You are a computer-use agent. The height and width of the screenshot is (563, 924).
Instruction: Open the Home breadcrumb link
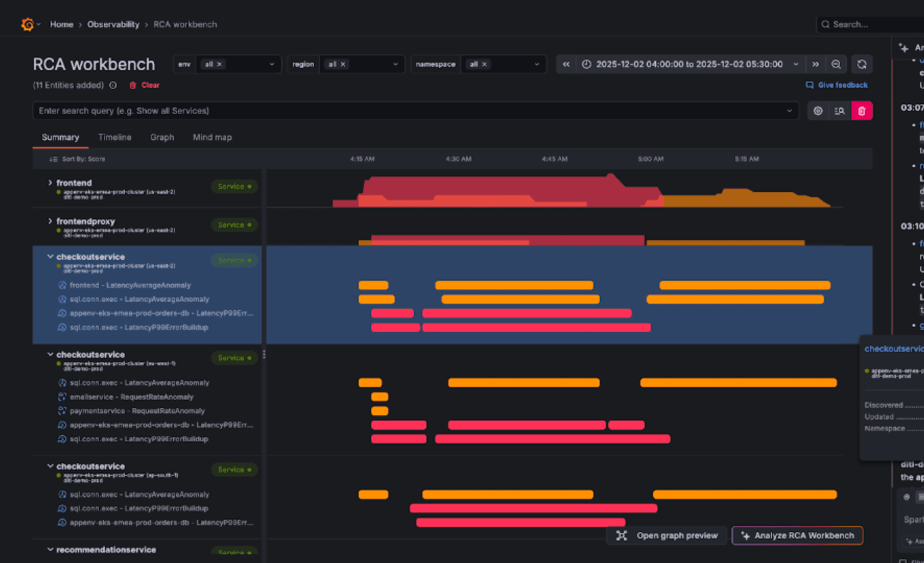(x=62, y=24)
